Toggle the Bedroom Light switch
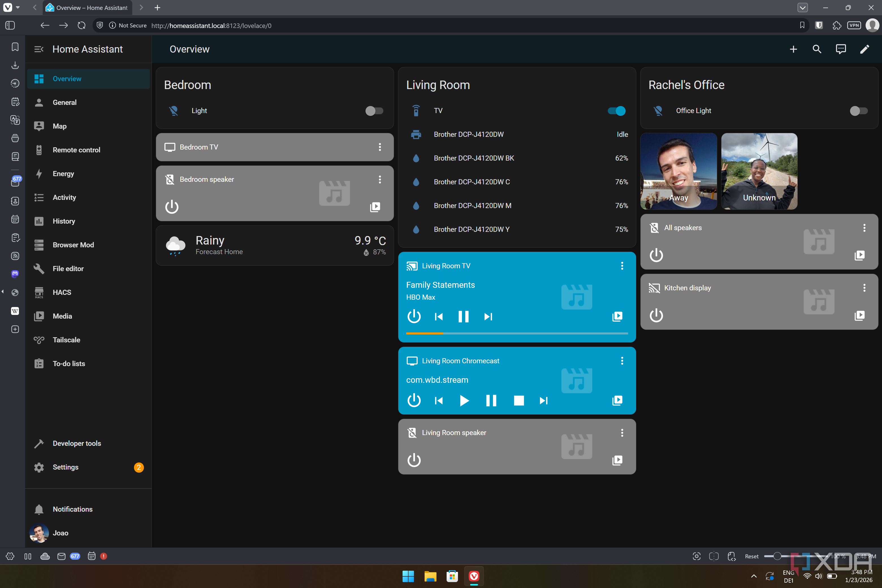Viewport: 882px width, 588px height. [x=374, y=111]
